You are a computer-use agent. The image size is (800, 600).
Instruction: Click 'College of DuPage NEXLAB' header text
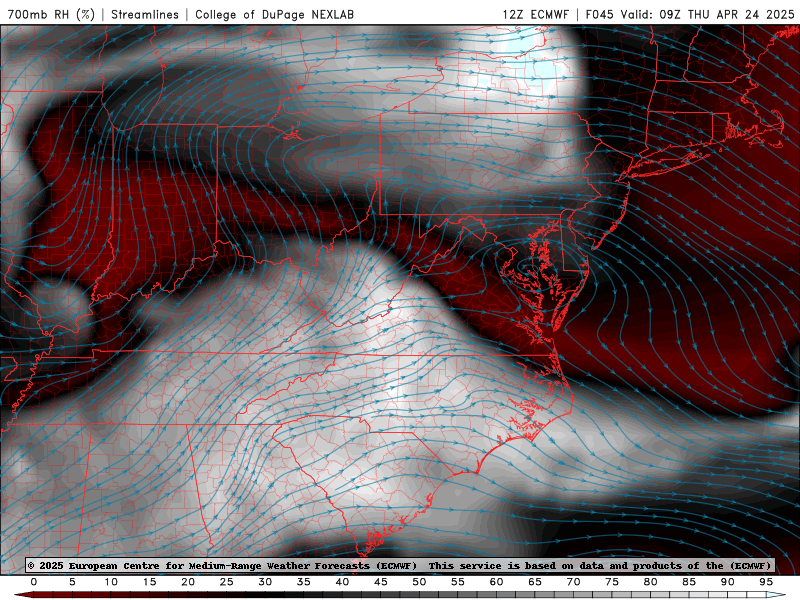[x=274, y=14]
